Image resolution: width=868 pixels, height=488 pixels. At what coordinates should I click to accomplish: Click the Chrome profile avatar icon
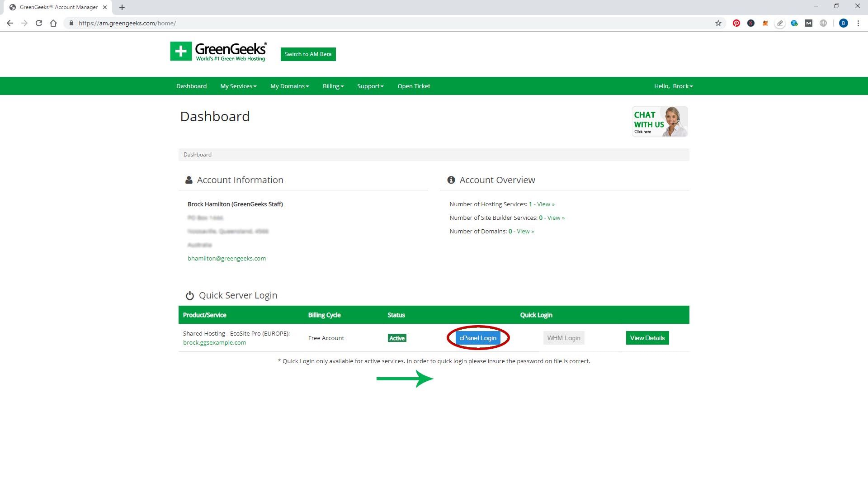(843, 23)
